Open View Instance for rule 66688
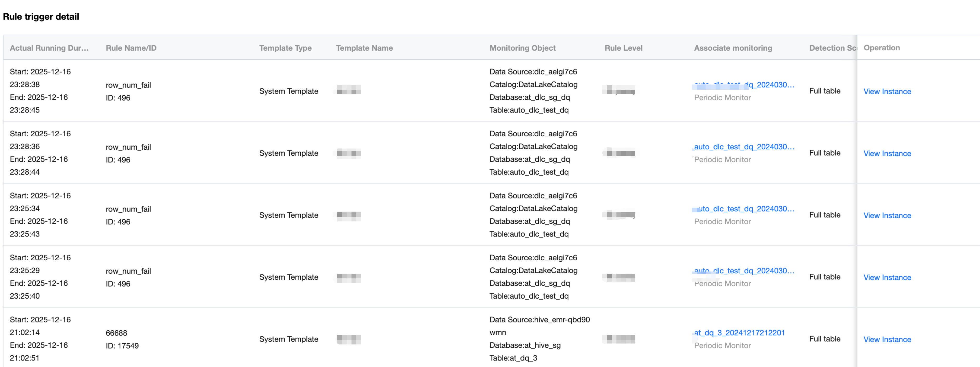Image resolution: width=980 pixels, height=367 pixels. (x=887, y=339)
